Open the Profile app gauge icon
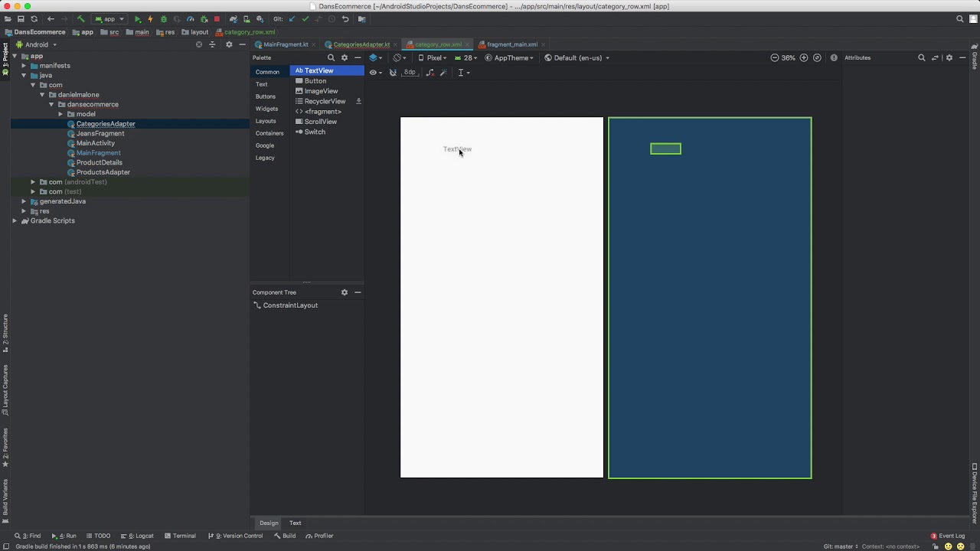This screenshot has height=551, width=980. [191, 19]
